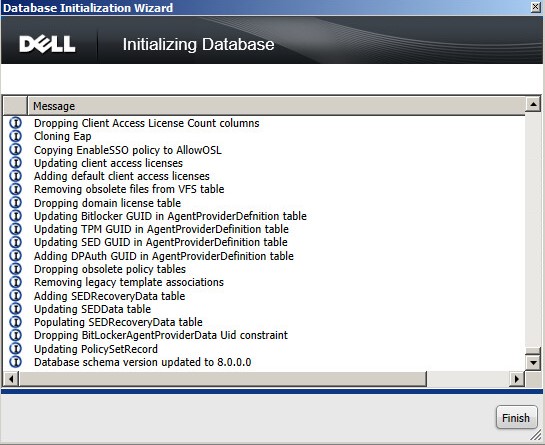545x445 pixels.
Task: Click info icon next to Updating PolicySetRecord
Action: pyautogui.click(x=15, y=348)
